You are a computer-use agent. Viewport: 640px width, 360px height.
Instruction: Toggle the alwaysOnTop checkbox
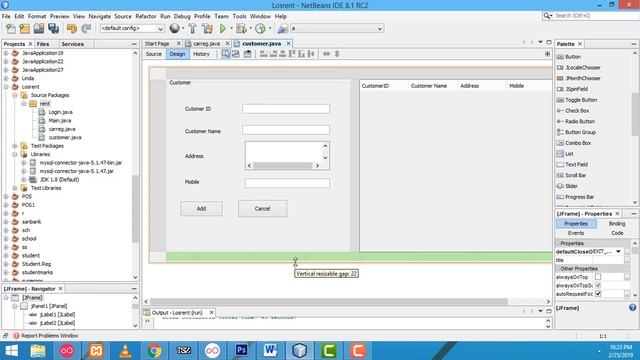pos(598,277)
